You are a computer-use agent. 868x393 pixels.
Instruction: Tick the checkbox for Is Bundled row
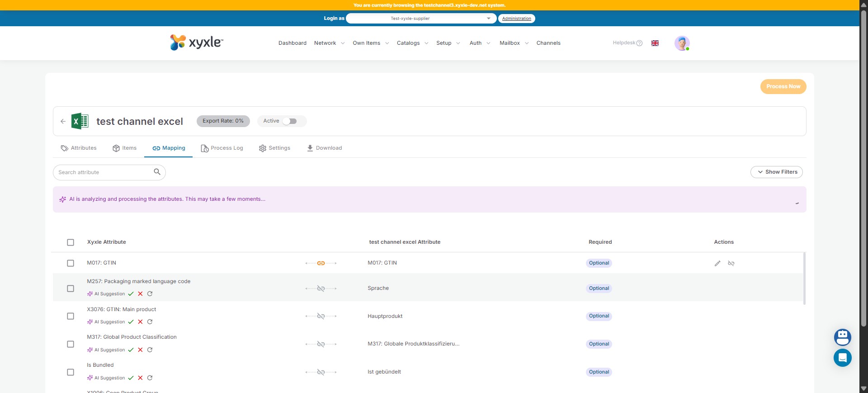tap(71, 372)
